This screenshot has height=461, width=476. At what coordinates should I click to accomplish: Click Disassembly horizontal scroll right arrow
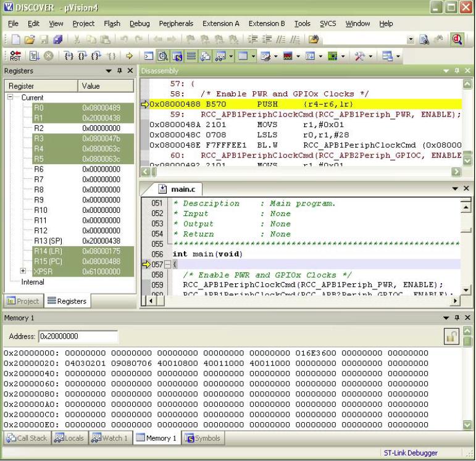pos(456,172)
